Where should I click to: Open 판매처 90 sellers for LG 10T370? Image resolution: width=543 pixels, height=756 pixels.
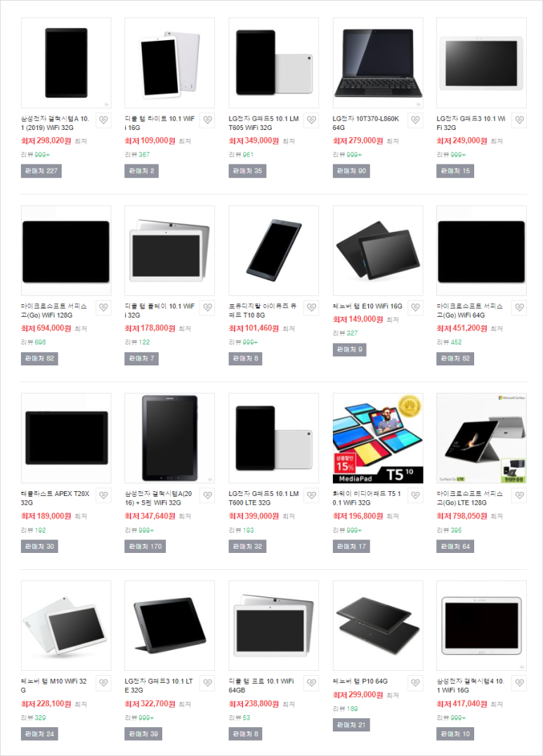point(351,171)
